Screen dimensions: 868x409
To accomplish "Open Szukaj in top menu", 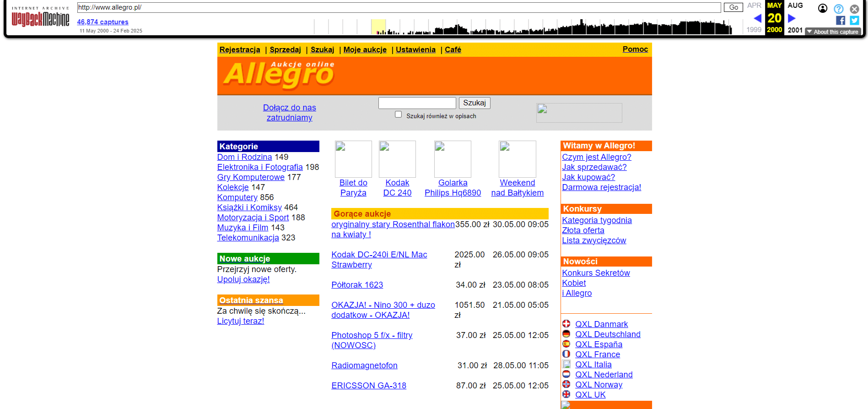I will coord(323,49).
